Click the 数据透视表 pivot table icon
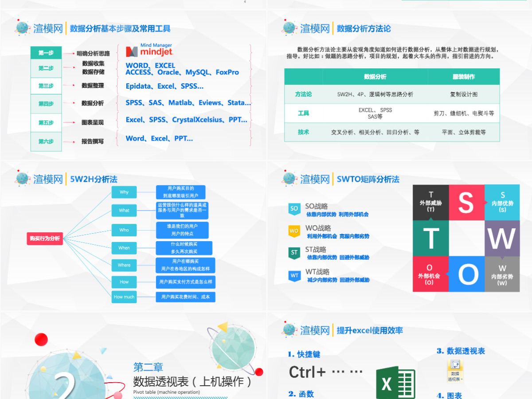The width and height of the screenshot is (532, 399). [455, 372]
